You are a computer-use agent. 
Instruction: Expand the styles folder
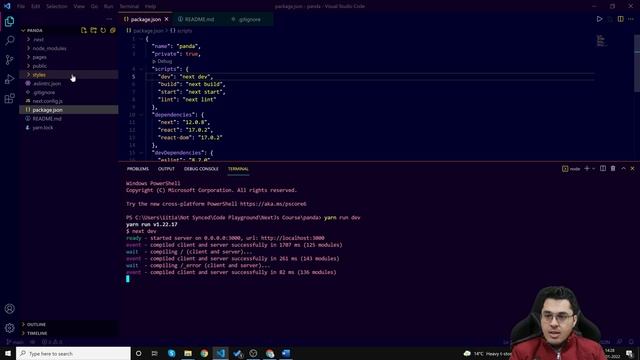tap(69, 75)
